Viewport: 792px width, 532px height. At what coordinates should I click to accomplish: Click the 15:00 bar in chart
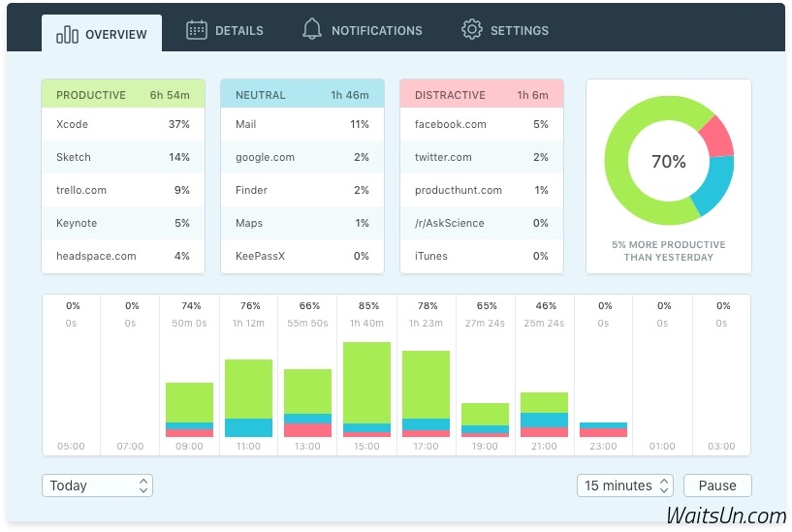(366, 388)
